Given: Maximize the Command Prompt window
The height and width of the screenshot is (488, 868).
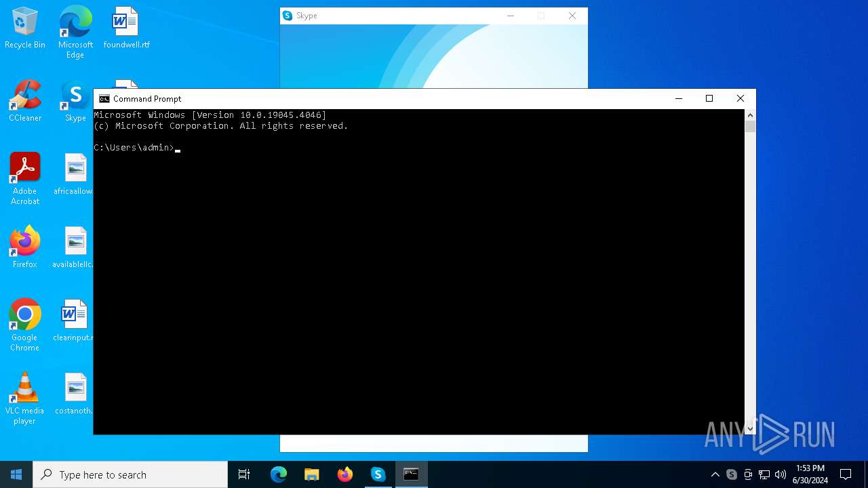Looking at the screenshot, I should [x=709, y=99].
